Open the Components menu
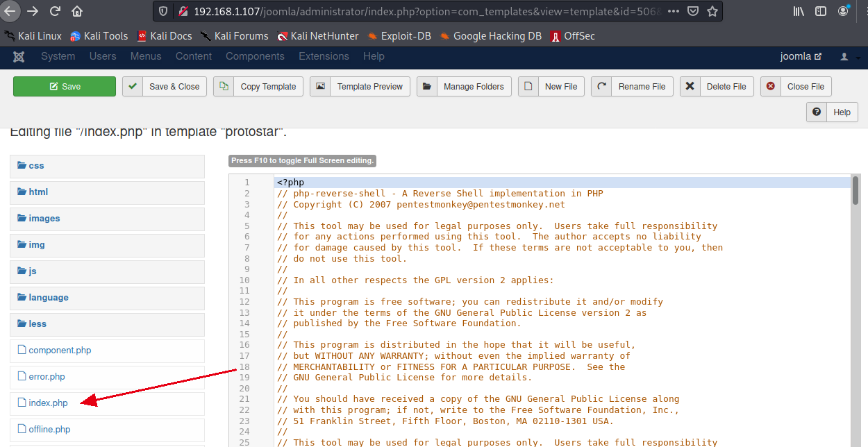 (x=255, y=56)
